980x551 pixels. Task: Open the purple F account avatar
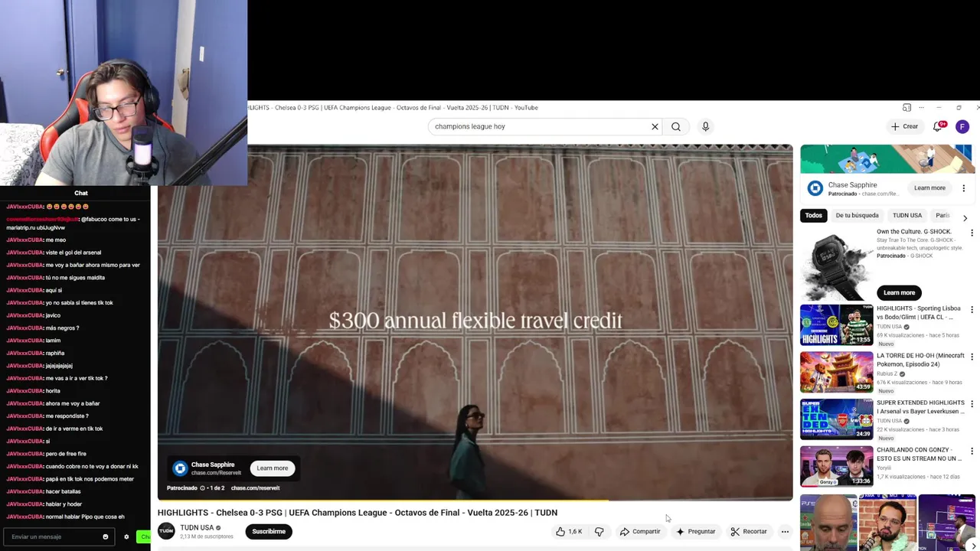962,127
